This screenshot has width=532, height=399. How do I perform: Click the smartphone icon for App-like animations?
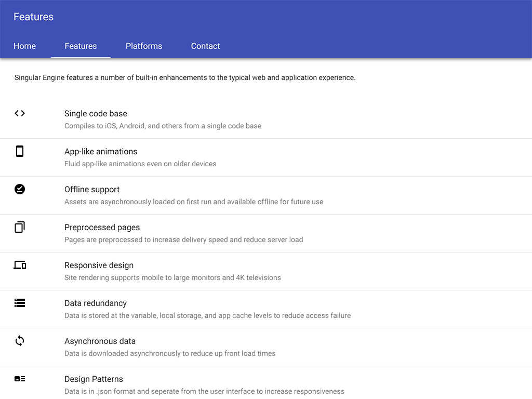(x=20, y=151)
